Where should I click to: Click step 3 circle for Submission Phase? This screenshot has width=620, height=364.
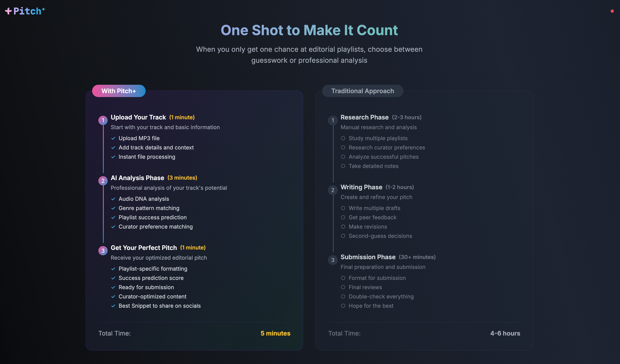[x=333, y=260]
